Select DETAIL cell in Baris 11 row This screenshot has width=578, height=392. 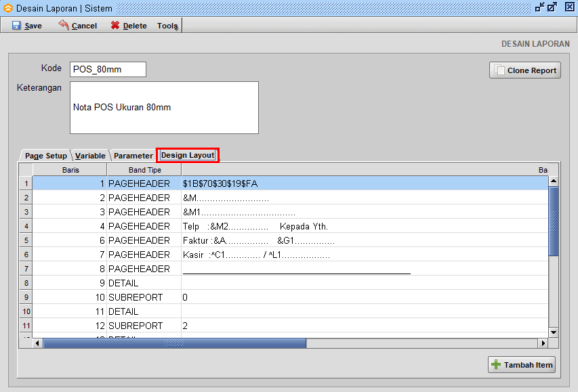click(144, 311)
